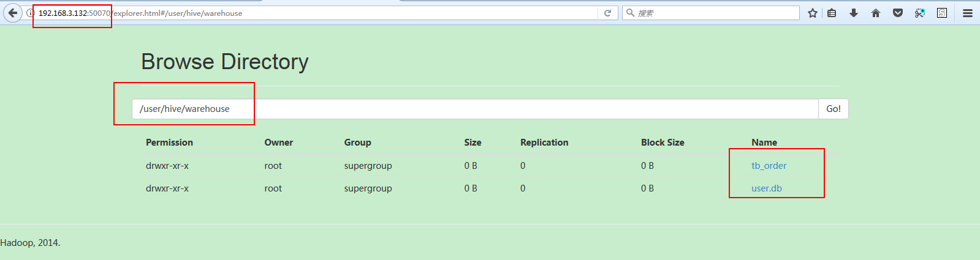Click root owner in tb_order row
This screenshot has width=980, height=260.
coord(273,166)
